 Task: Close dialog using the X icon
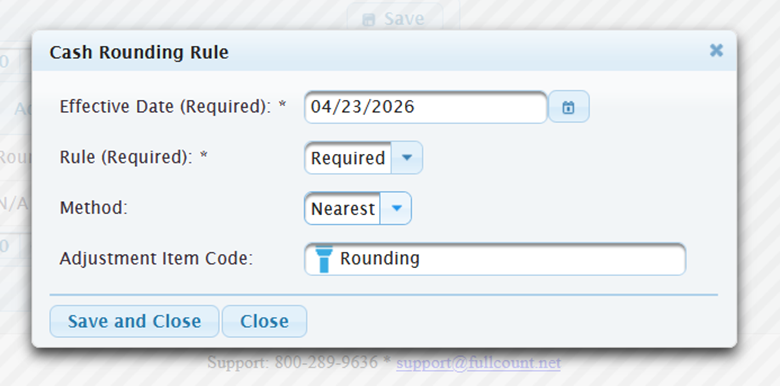pos(716,50)
